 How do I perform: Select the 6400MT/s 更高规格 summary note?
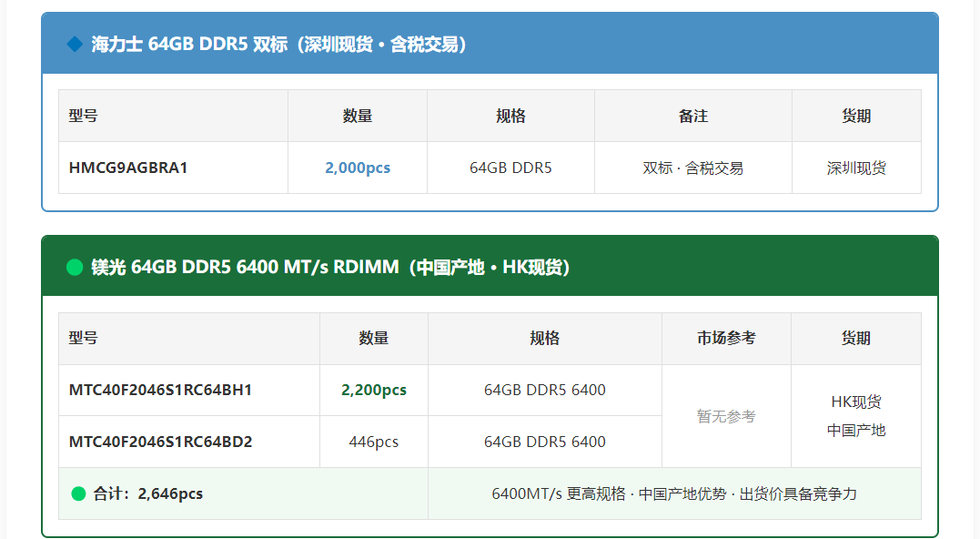pyautogui.click(x=673, y=494)
